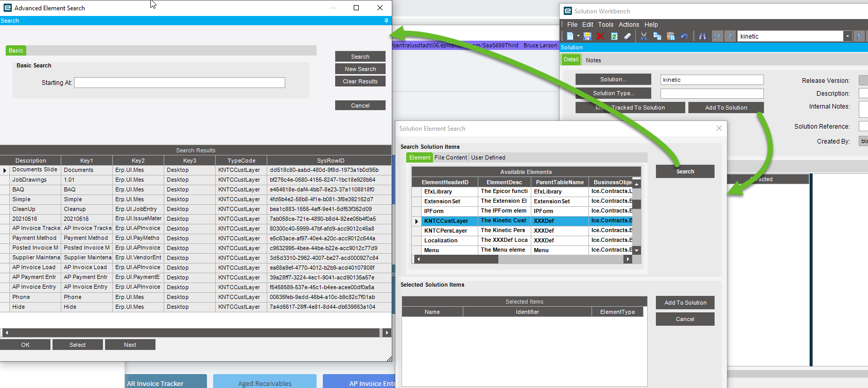Select the Element tab in Solution Element Search

tap(420, 157)
